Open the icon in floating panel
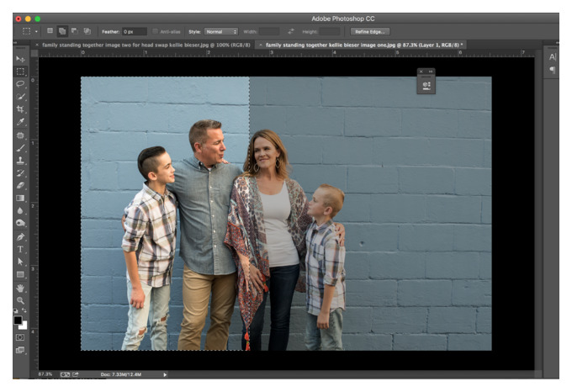 (x=426, y=86)
